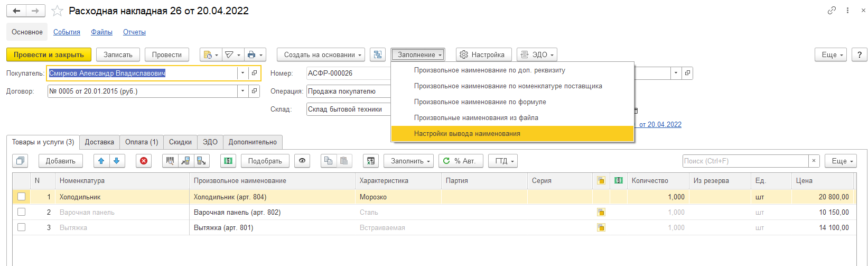Click the yellow icon in Вытяжка row

coord(601,227)
